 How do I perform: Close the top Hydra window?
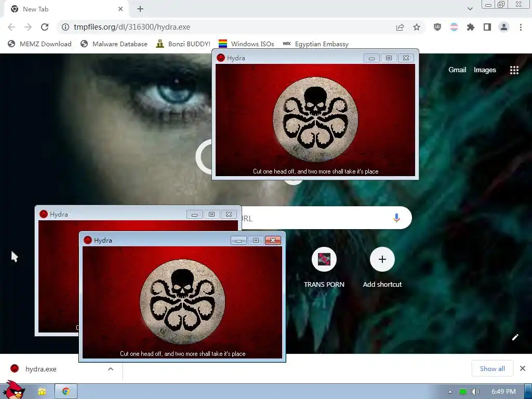[406, 58]
